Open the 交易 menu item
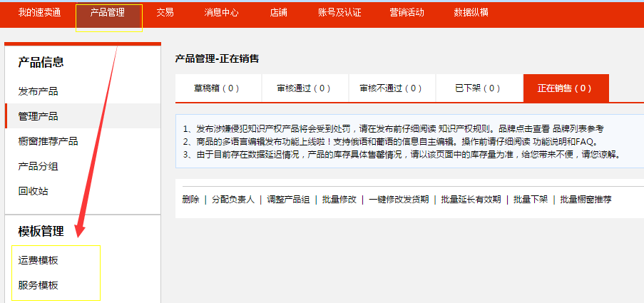The height and width of the screenshot is (303, 644). [165, 13]
